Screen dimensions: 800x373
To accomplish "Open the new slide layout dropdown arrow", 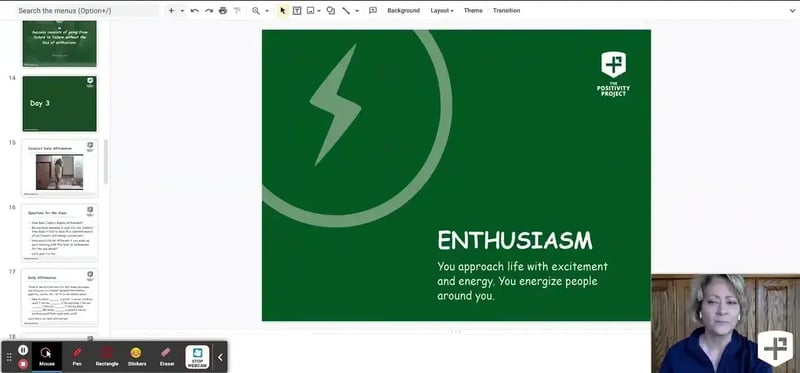I will click(x=182, y=11).
